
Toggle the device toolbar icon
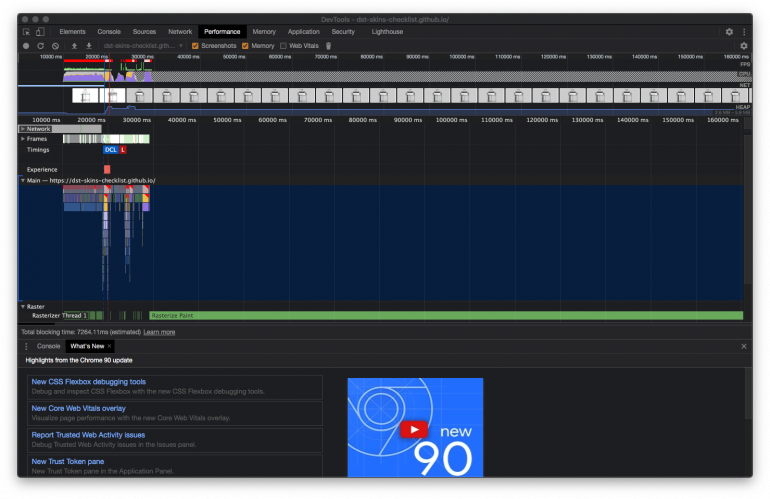click(41, 32)
